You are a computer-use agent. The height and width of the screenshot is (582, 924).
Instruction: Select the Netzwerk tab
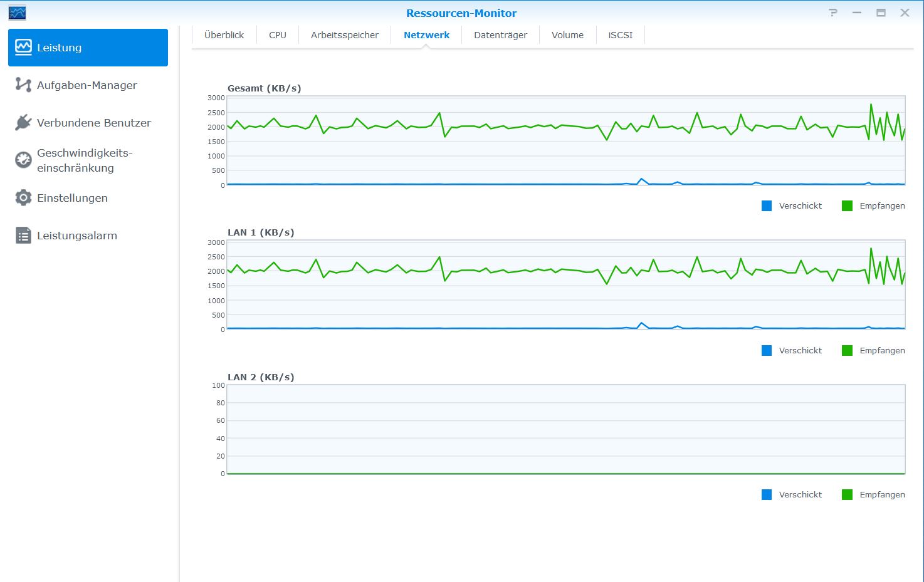(x=426, y=35)
